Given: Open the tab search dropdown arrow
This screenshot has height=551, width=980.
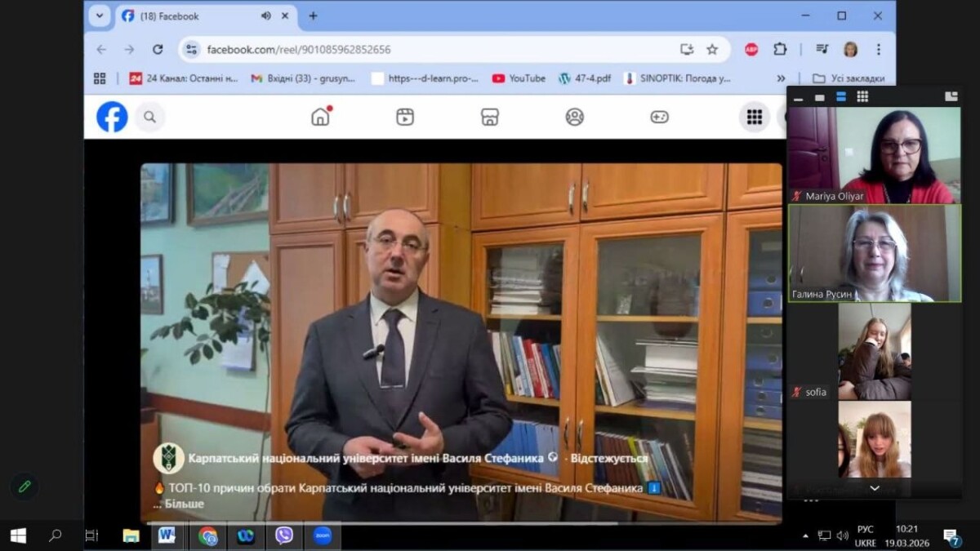Looking at the screenshot, I should coord(100,16).
